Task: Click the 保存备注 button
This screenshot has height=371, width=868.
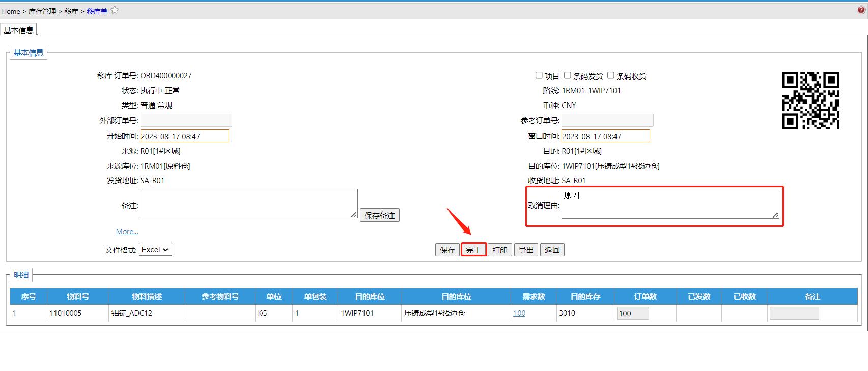Action: [x=380, y=215]
